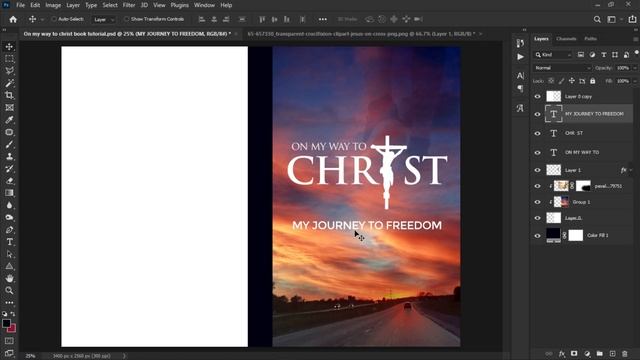Click the Home icon in options bar
Viewport: 640px width, 360px height.
(13, 19)
